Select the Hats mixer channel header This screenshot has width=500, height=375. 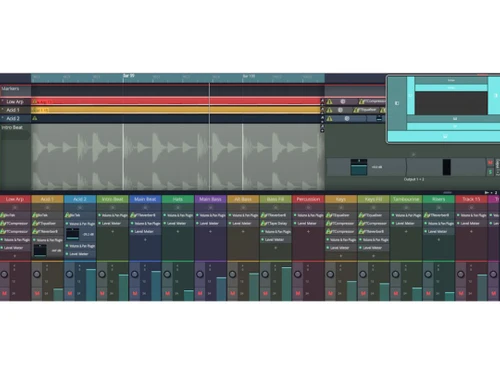[178, 199]
